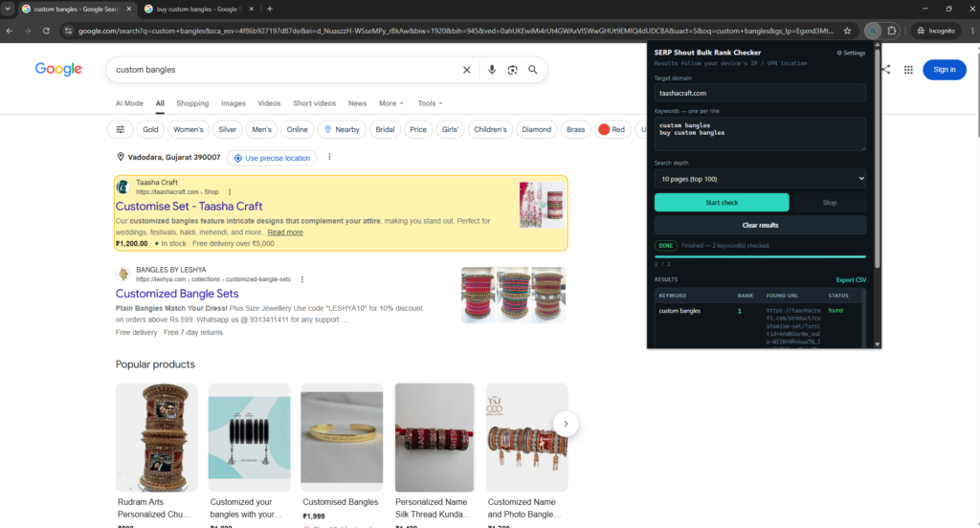This screenshot has height=528, width=980.
Task: Click Target domain input field
Action: (760, 93)
